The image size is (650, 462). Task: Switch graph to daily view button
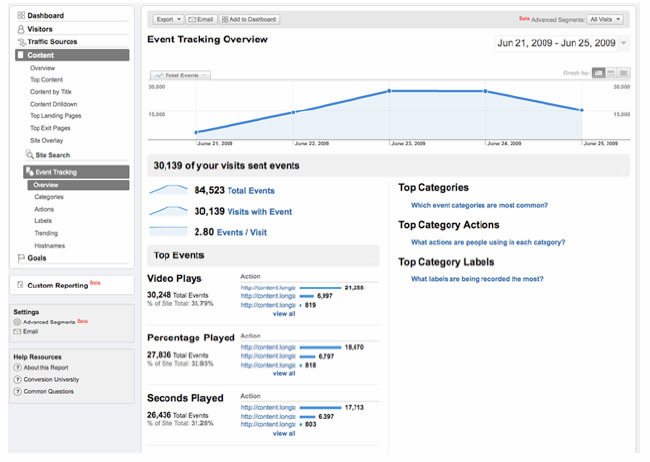599,73
